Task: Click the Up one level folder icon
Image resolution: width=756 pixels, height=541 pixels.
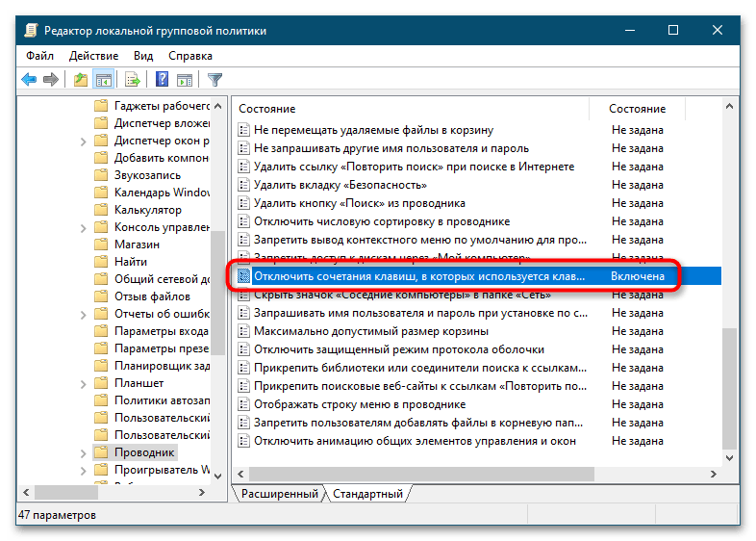Action: 81,79
